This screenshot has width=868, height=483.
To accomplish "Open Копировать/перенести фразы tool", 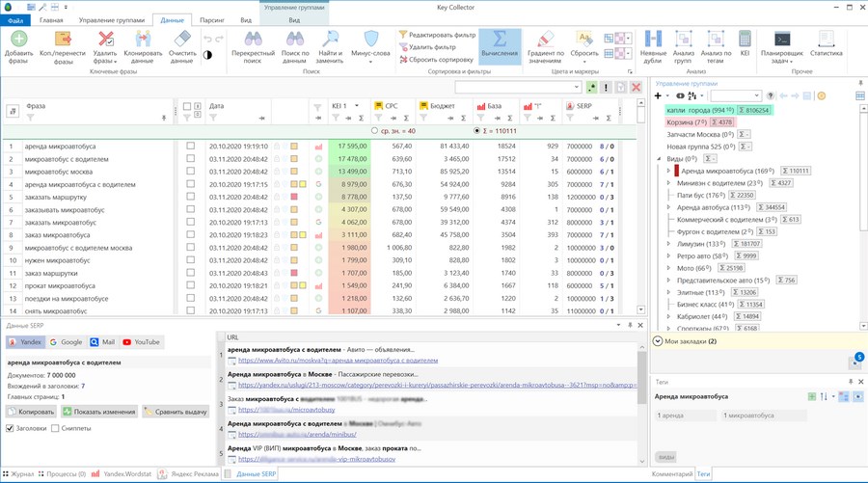I will (x=63, y=40).
